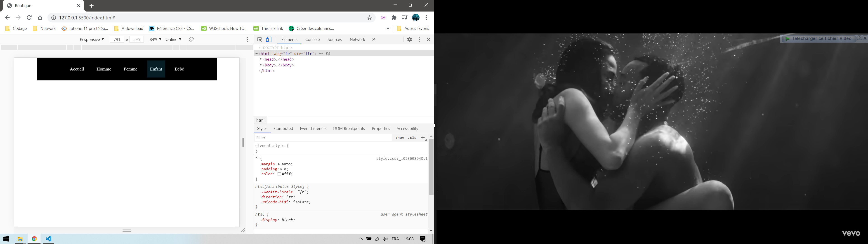Click the Enfant navigation link
The width and height of the screenshot is (868, 244).
tap(156, 69)
